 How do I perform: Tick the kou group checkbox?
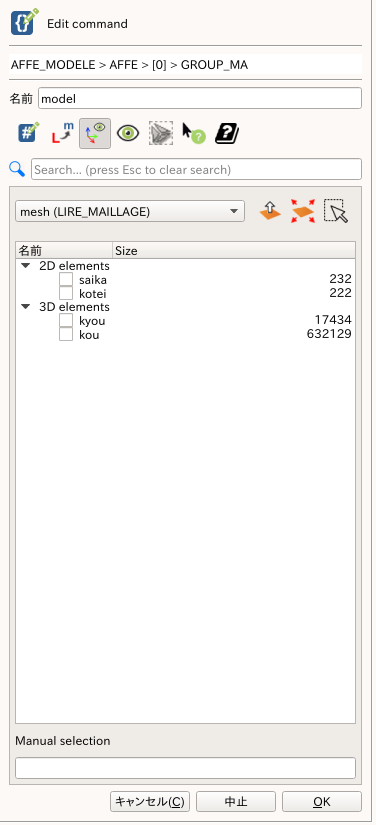(66, 334)
